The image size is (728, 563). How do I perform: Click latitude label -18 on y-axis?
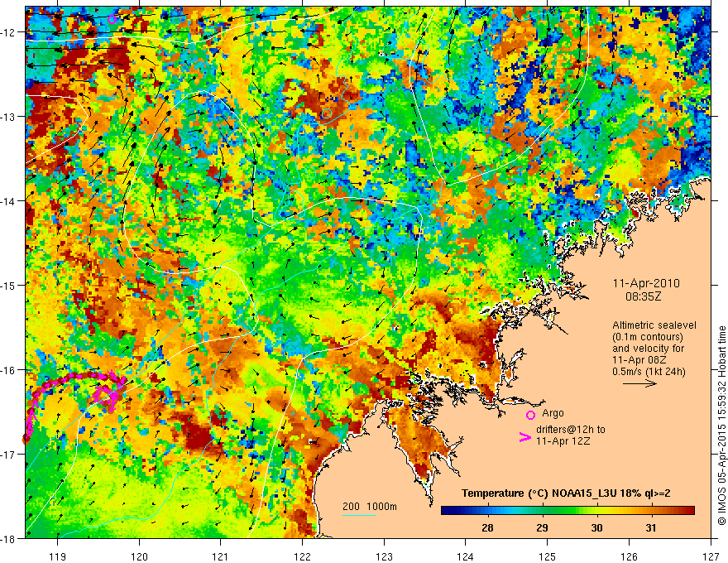tap(9, 539)
